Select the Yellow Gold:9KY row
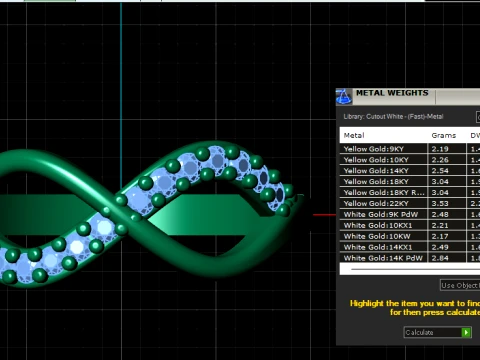This screenshot has width=480, height=360. pos(410,149)
